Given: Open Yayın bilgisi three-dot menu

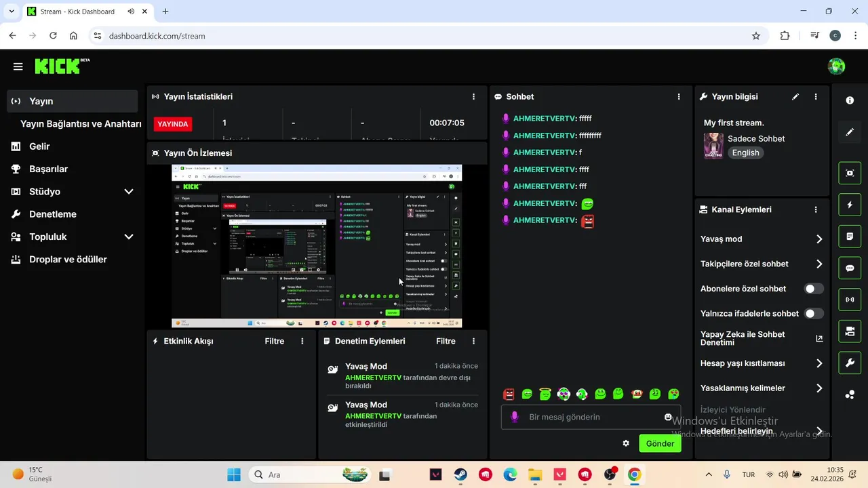Looking at the screenshot, I should point(816,97).
